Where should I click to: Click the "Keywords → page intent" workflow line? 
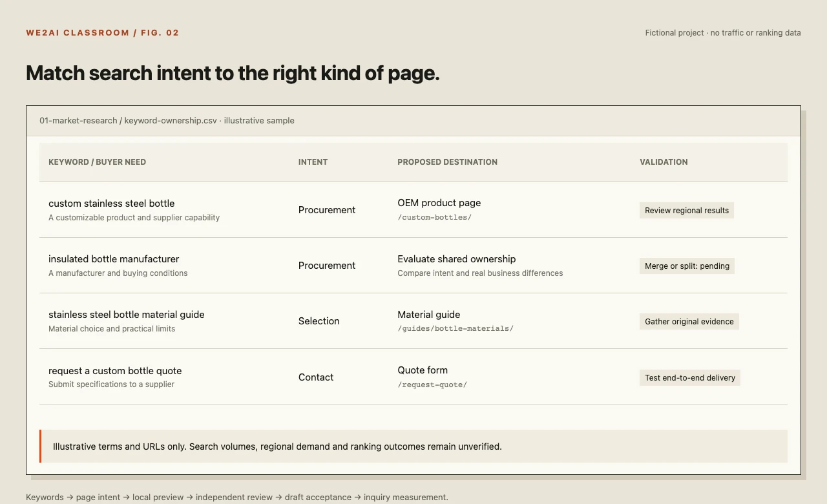pyautogui.click(x=237, y=498)
